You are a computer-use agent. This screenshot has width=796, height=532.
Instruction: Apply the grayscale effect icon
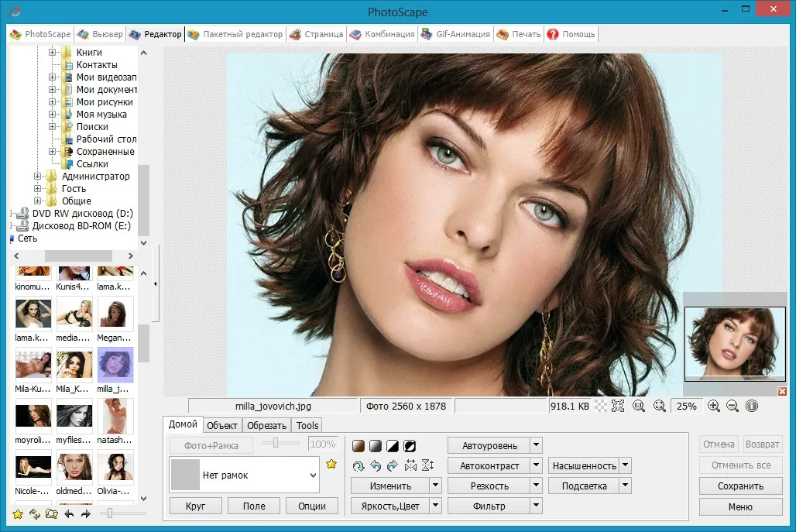click(x=375, y=445)
